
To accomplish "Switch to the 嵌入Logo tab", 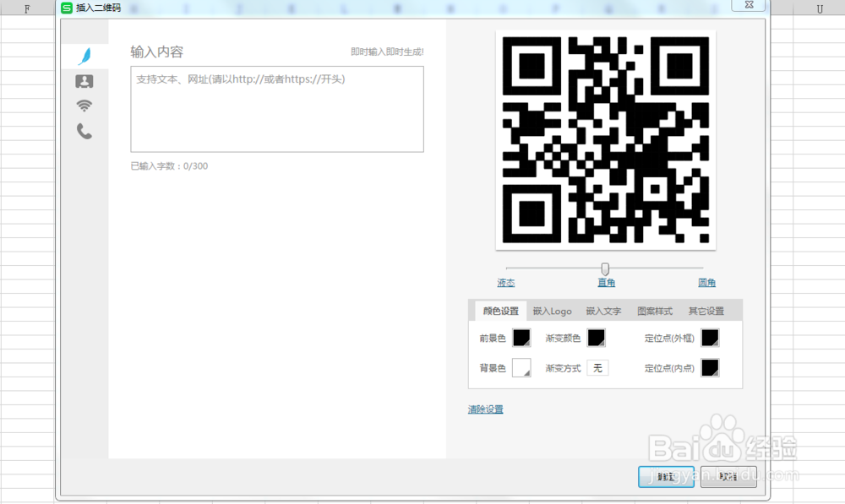I will tap(553, 311).
